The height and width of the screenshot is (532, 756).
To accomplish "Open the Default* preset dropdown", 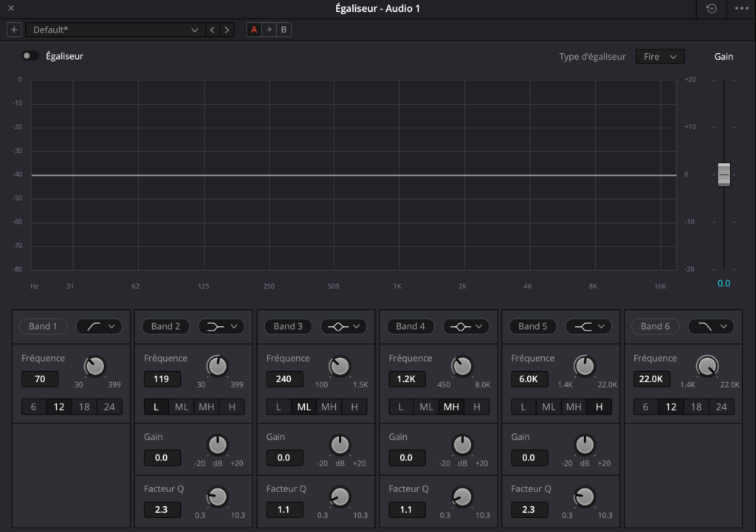I will tap(114, 30).
